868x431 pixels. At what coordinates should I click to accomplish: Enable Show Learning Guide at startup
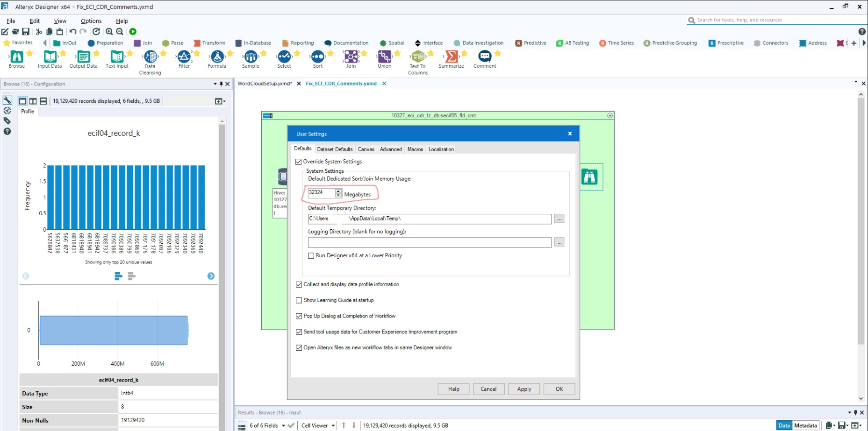click(299, 300)
